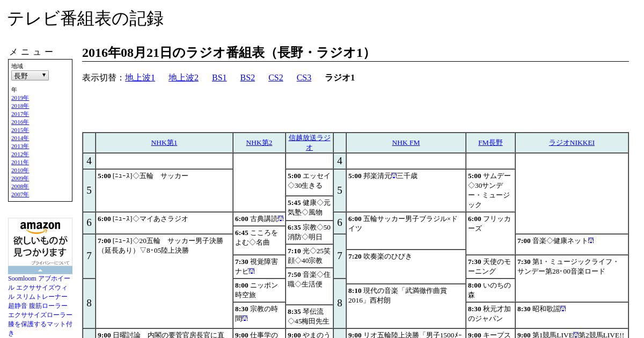This screenshot has width=644, height=338.
Task: Click the icon after 7:30 視覚障害ナビ
Action: tap(252, 271)
